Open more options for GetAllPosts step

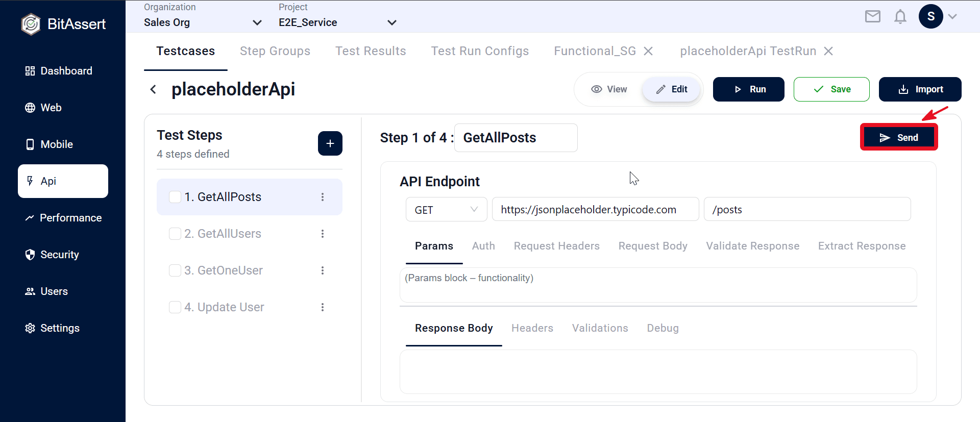click(323, 197)
